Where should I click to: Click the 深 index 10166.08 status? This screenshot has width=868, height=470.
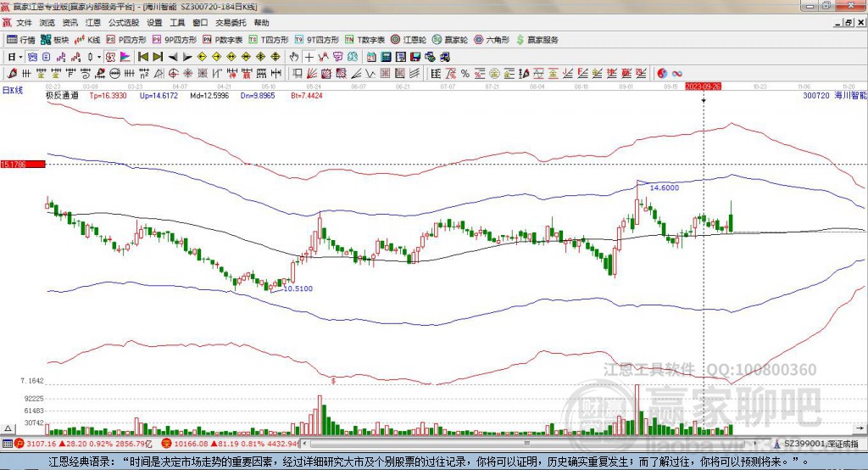click(x=230, y=444)
